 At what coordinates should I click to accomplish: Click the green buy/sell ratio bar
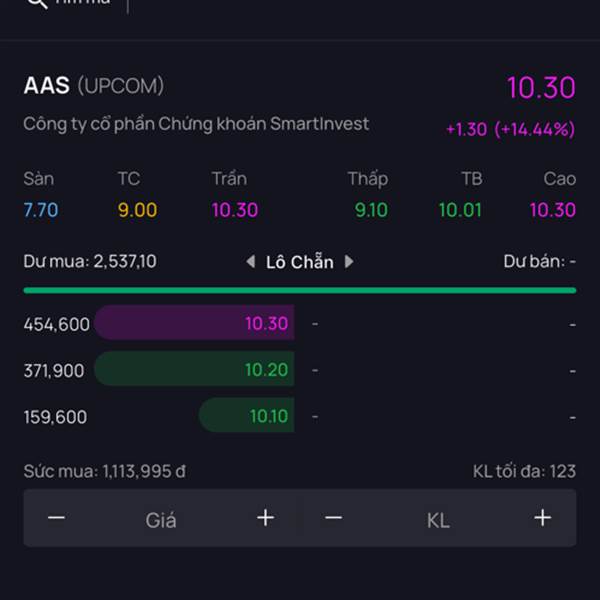[x=300, y=290]
